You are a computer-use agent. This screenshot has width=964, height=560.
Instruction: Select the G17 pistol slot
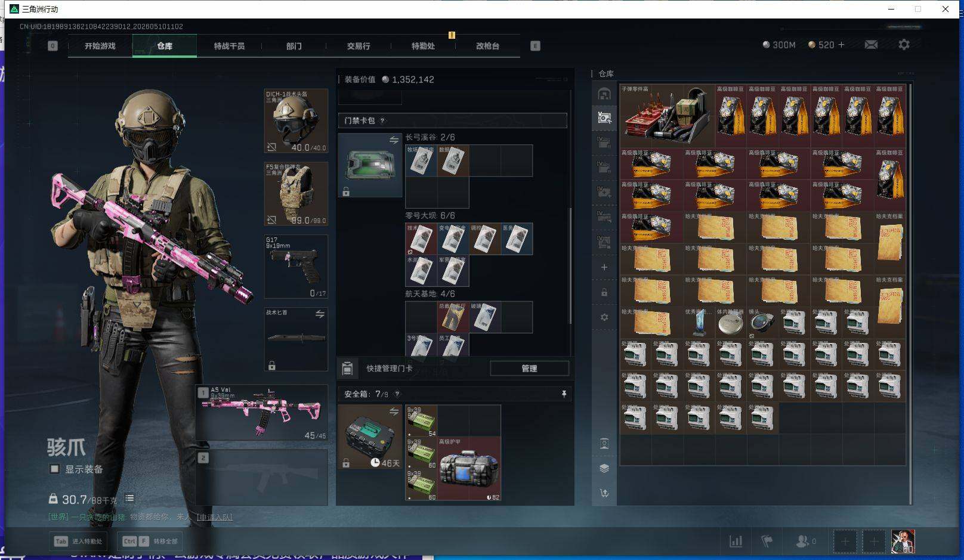(x=296, y=267)
